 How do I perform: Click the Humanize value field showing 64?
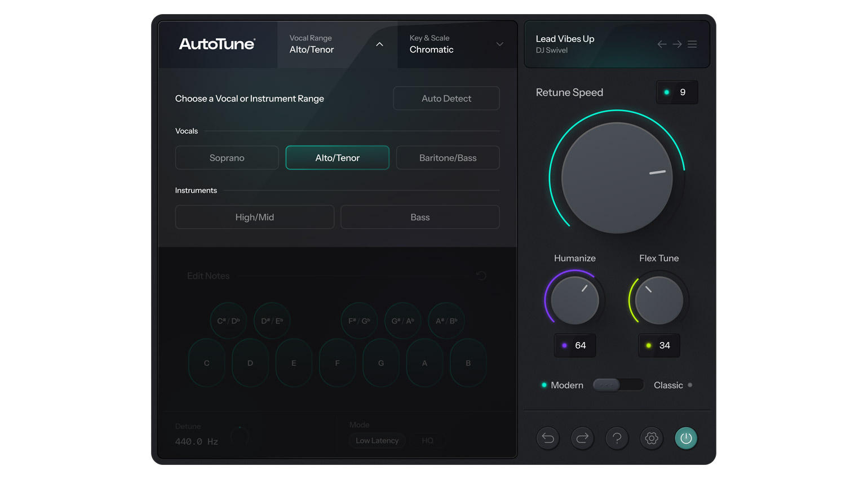pyautogui.click(x=575, y=345)
